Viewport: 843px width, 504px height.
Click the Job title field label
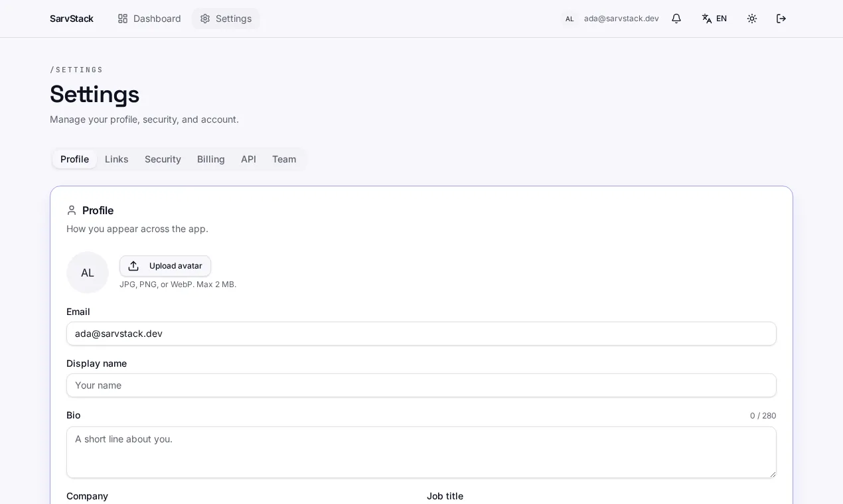pos(445,496)
